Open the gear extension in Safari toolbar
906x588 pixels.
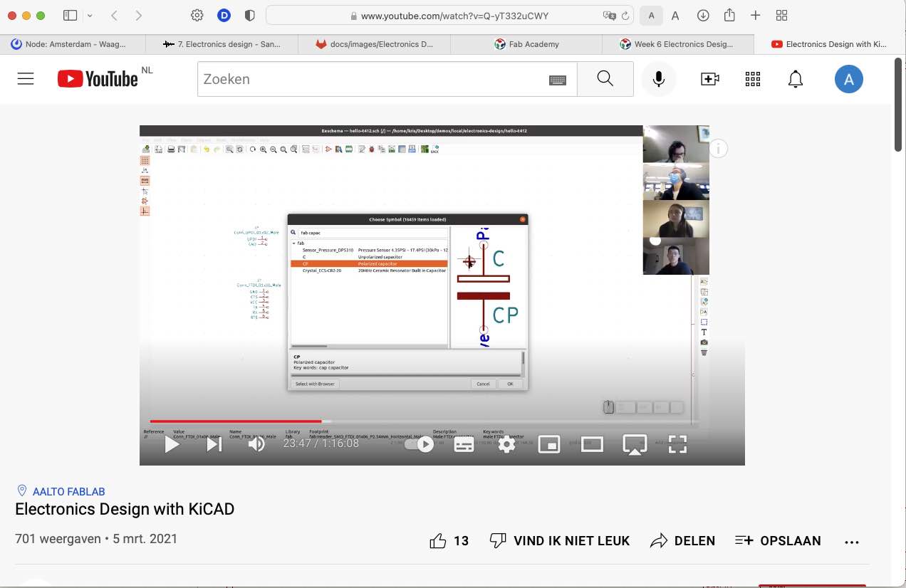(197, 16)
